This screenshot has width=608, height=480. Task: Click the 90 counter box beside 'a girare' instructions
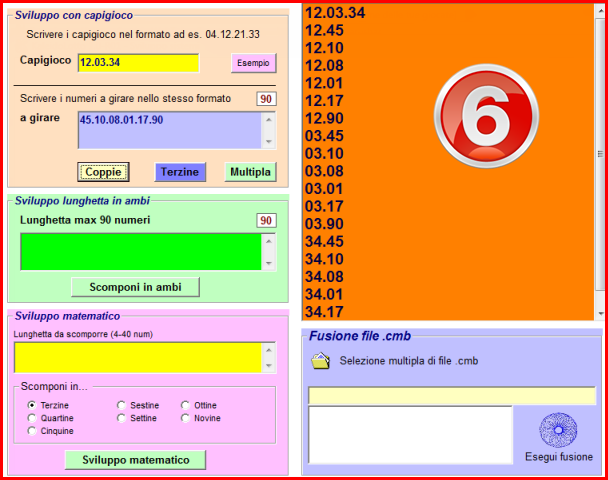coord(266,99)
